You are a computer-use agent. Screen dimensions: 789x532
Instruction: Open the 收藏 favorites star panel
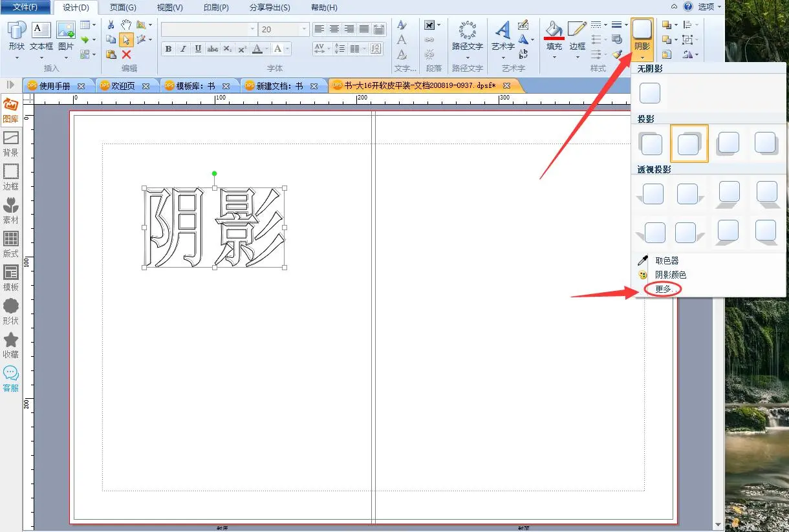tap(10, 346)
